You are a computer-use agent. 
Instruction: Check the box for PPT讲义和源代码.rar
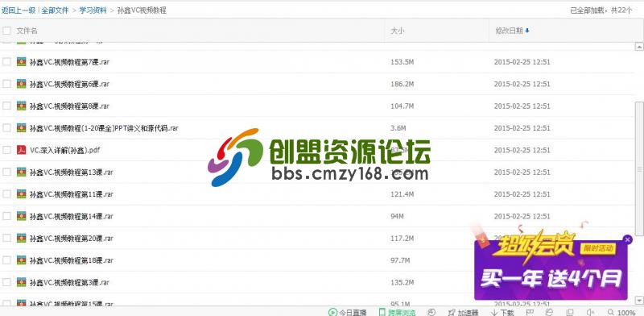click(x=6, y=128)
